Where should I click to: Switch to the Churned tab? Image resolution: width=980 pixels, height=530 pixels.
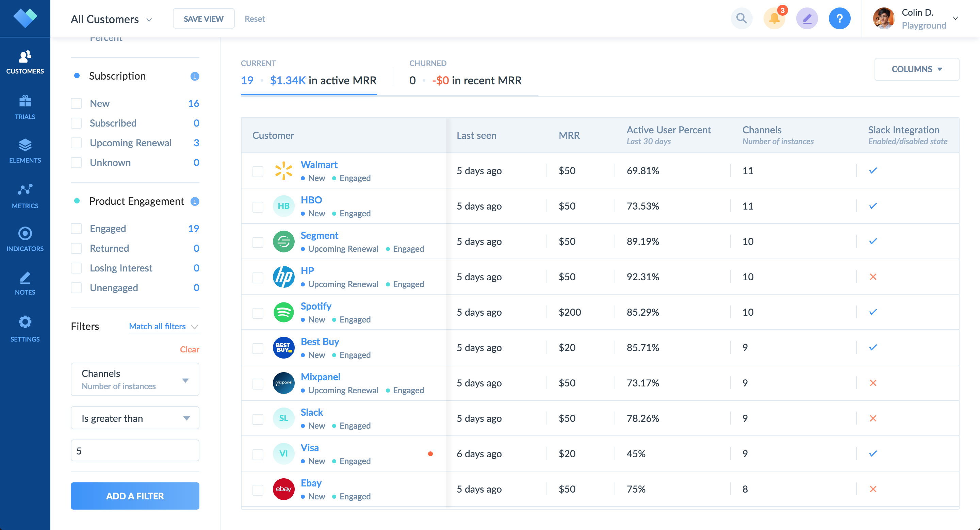point(465,74)
